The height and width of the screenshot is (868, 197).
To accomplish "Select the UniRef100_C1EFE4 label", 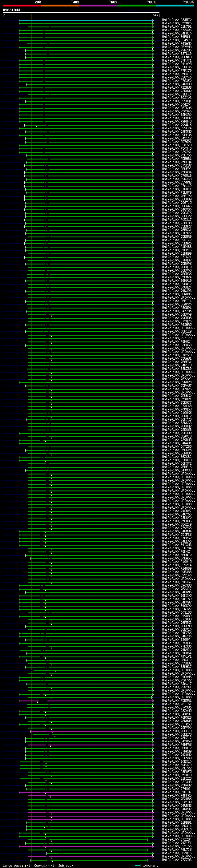I will click(x=177, y=94).
